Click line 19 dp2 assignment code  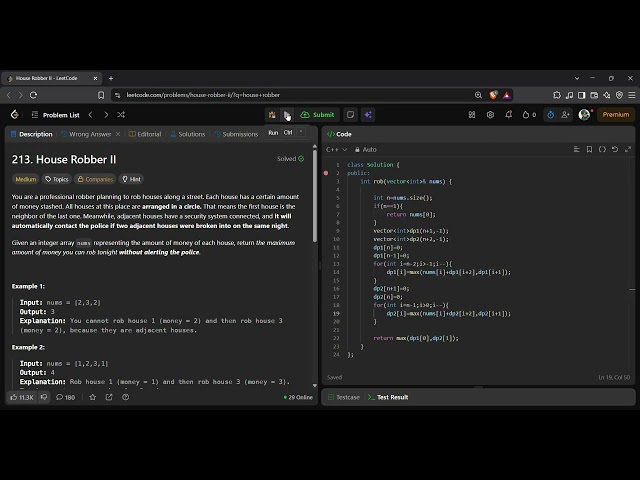coord(449,313)
